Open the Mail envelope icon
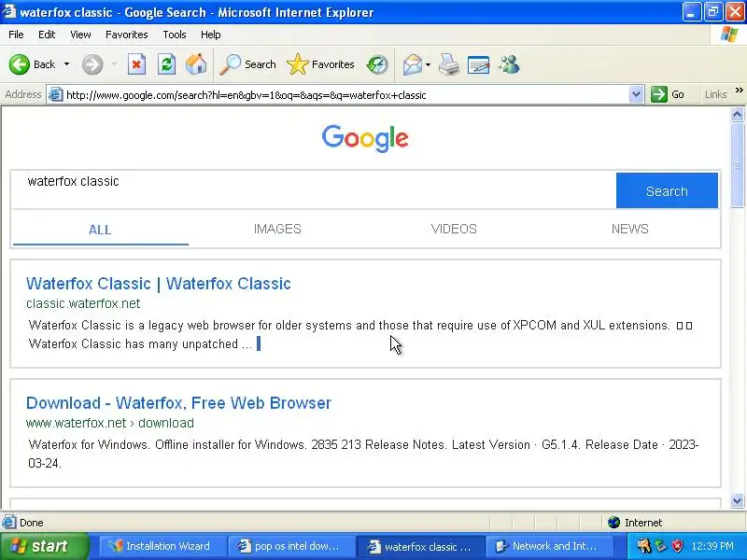This screenshot has height=560, width=747. 413,64
